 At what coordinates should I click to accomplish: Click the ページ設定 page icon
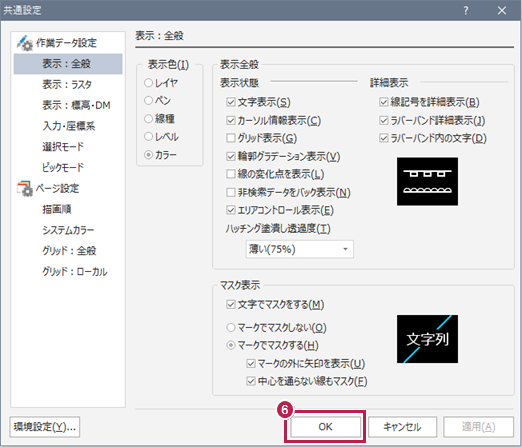(25, 188)
